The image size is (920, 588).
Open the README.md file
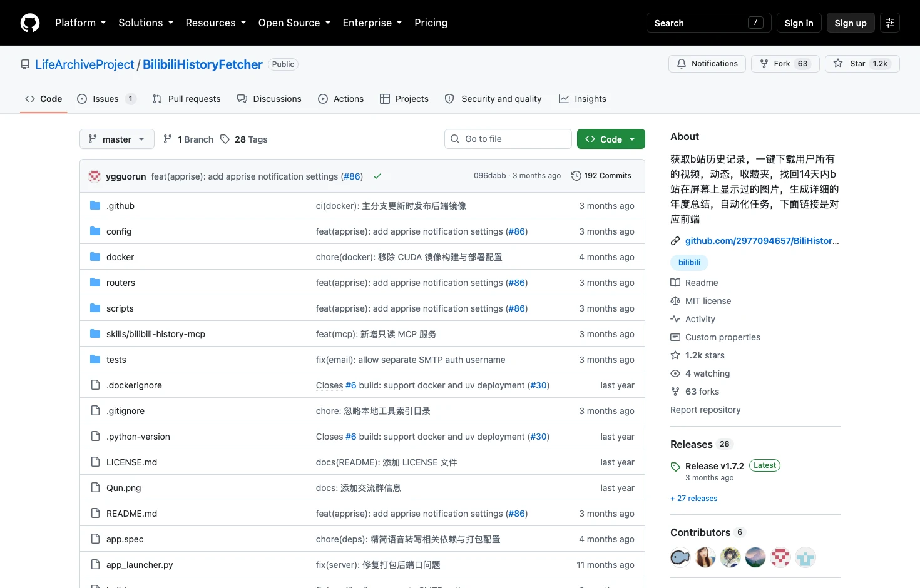(131, 513)
